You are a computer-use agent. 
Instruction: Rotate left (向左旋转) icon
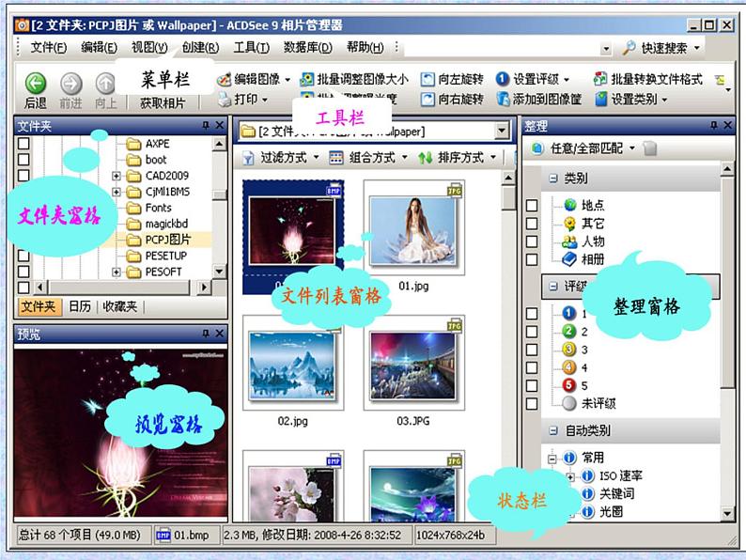427,79
